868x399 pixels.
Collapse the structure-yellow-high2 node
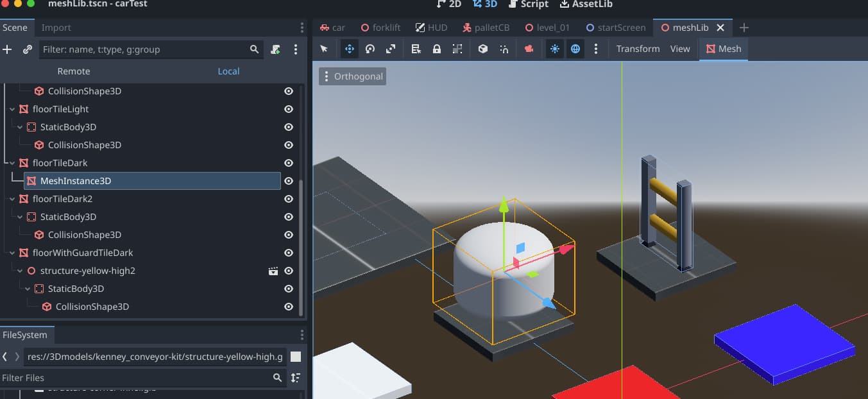[x=20, y=271]
